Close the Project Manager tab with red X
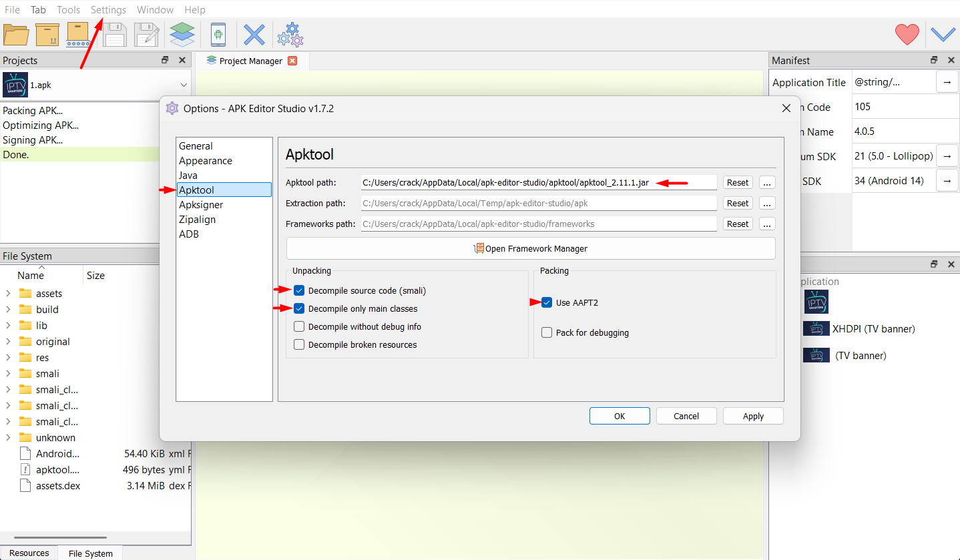This screenshot has width=960, height=560. (x=292, y=61)
